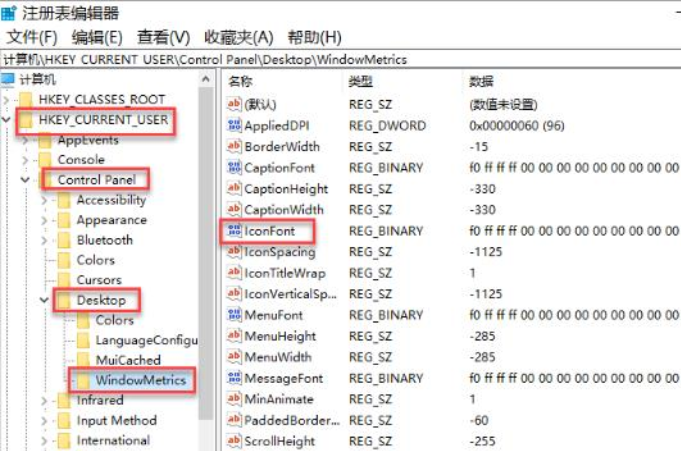Open the 编辑(E) menu
Viewport: 681px width, 451px height.
click(97, 37)
